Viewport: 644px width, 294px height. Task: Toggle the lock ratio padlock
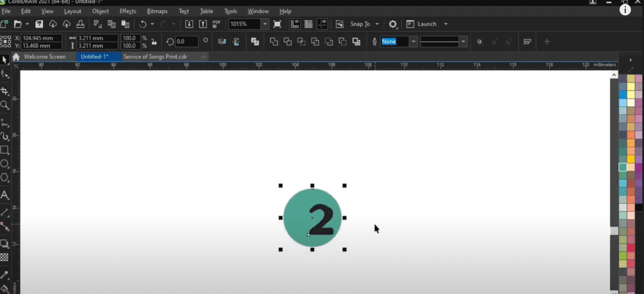(153, 42)
